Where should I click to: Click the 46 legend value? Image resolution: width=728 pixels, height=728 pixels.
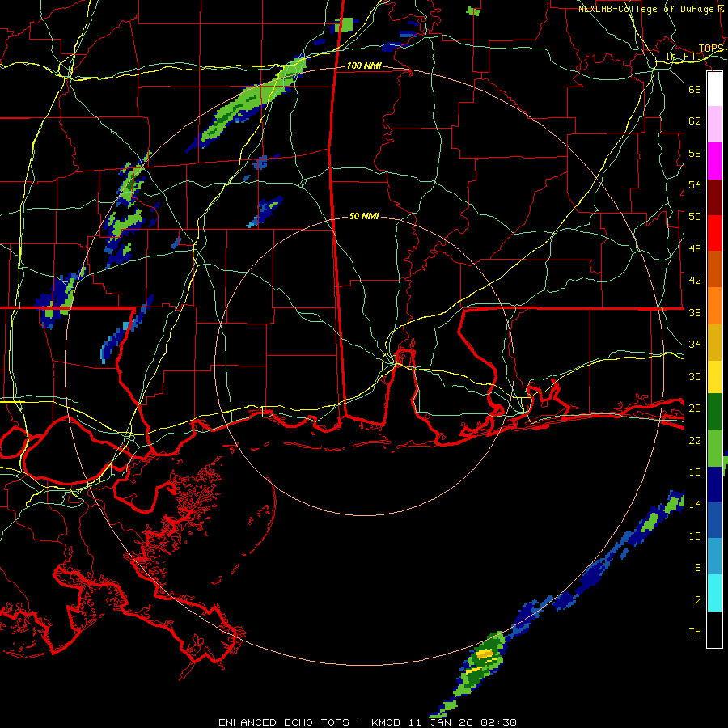pyautogui.click(x=695, y=249)
